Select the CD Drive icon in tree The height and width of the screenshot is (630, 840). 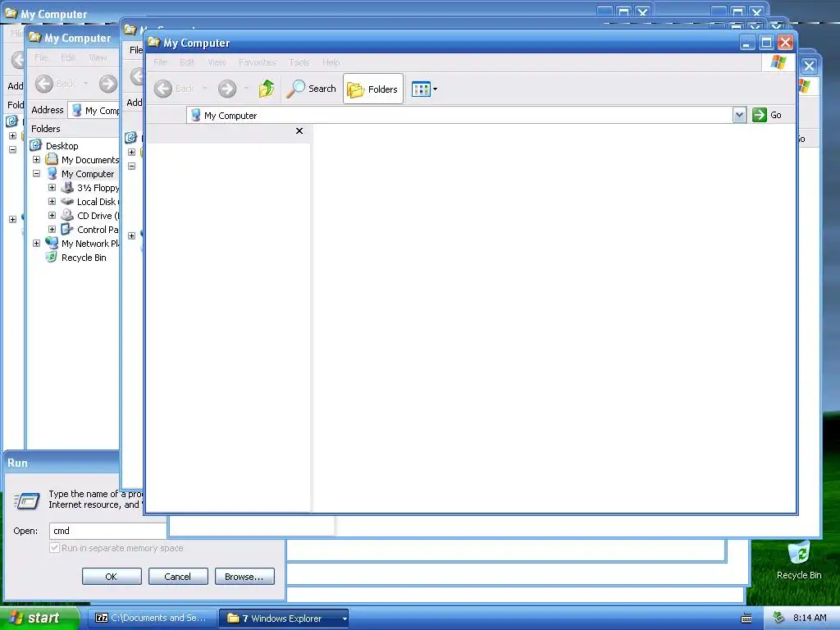(x=67, y=215)
